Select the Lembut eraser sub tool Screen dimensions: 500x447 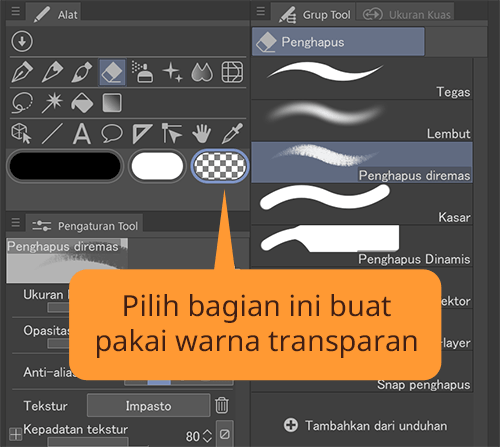point(362,121)
